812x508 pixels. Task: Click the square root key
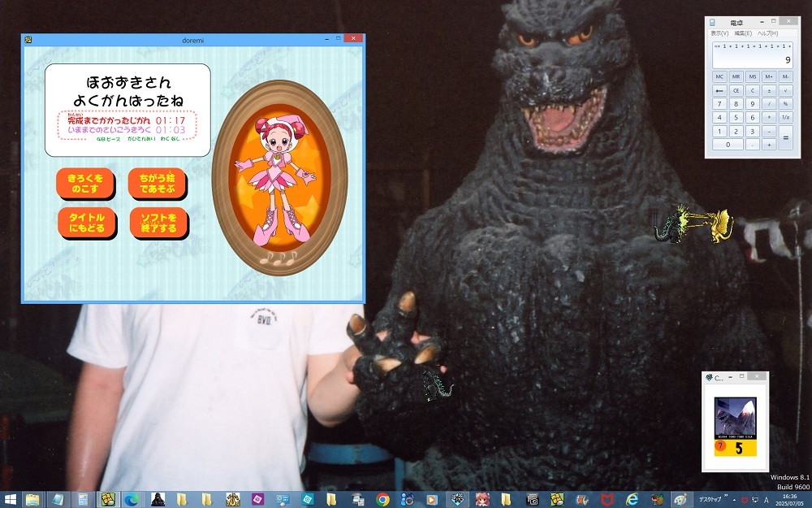785,90
